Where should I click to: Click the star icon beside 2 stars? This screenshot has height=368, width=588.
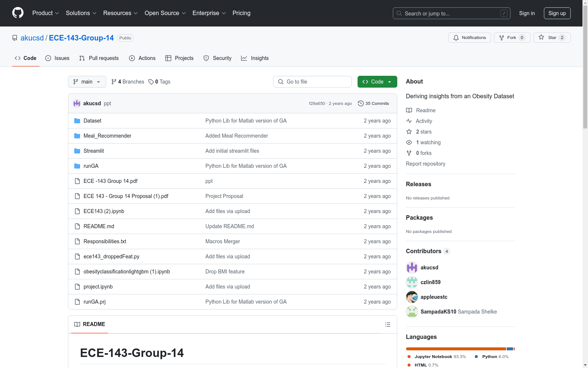pos(409,132)
